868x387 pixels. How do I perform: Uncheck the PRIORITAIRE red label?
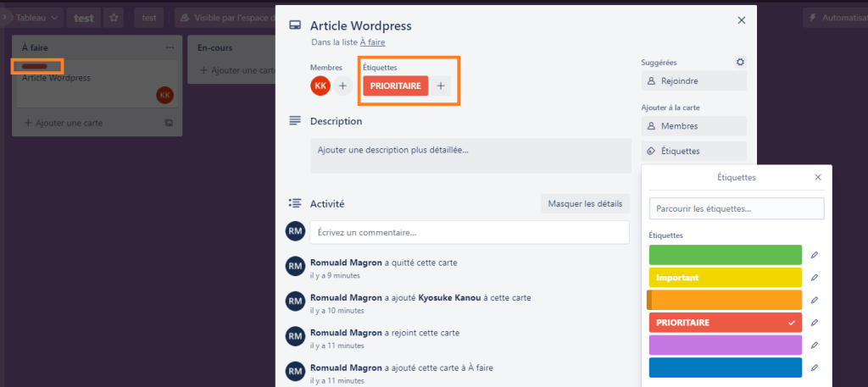[726, 323]
